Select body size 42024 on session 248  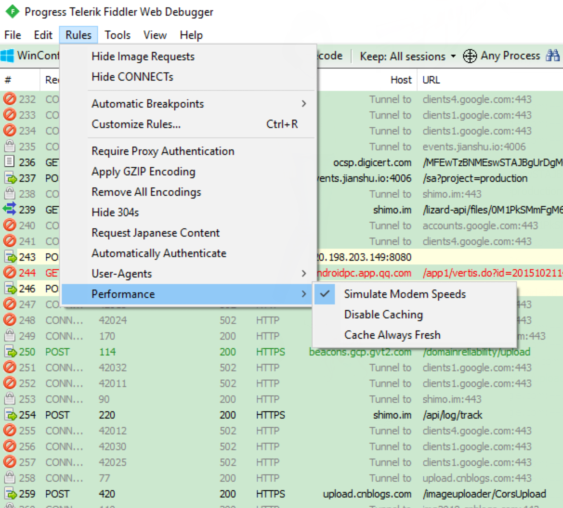[113, 320]
